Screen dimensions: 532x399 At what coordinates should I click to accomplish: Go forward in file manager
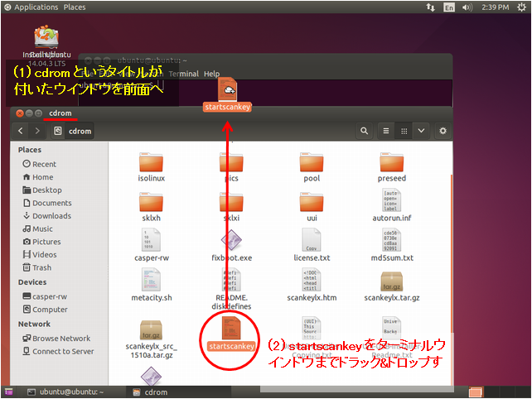(37, 131)
